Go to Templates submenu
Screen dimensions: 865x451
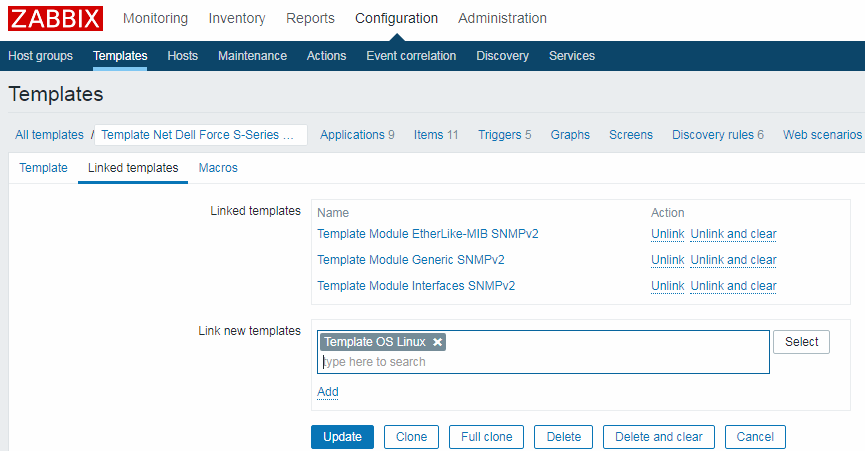[x=120, y=56]
